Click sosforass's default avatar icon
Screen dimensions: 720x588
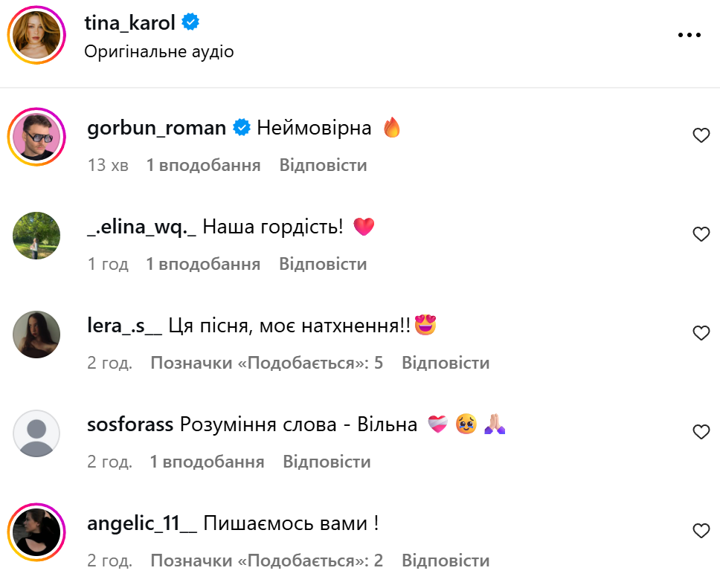[x=36, y=433]
